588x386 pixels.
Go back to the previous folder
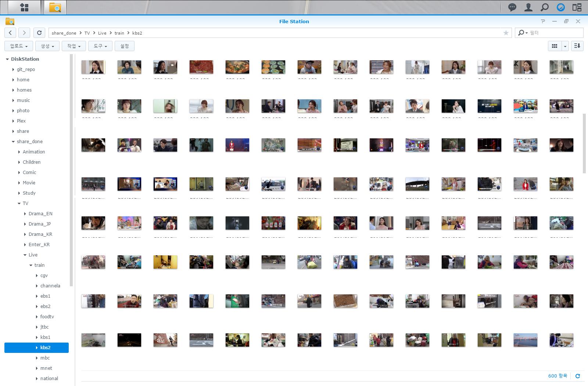(x=10, y=33)
